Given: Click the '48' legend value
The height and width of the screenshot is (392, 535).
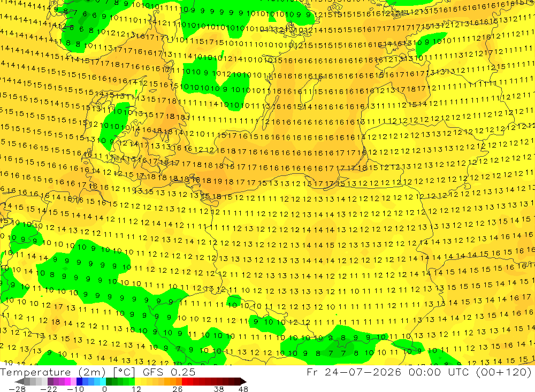Looking at the screenshot, I should (243, 389).
